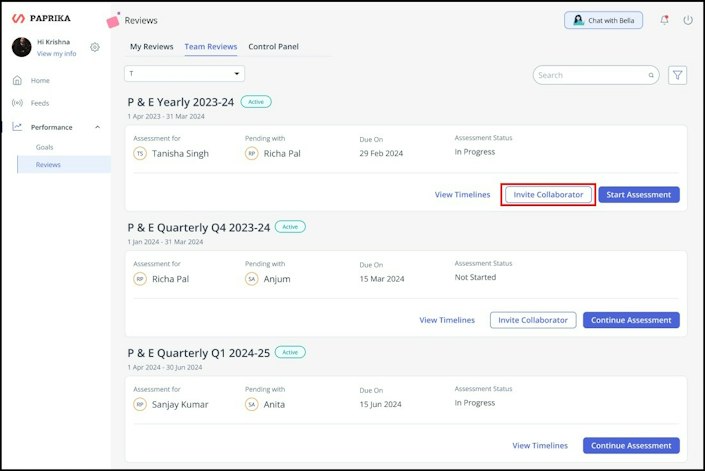This screenshot has width=705, height=471.
Task: Click the name Anita
Action: point(274,404)
